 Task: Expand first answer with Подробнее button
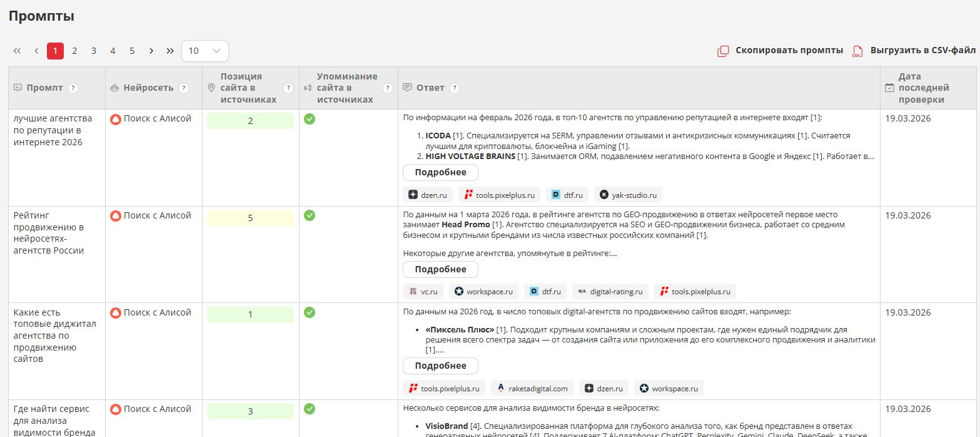[440, 173]
